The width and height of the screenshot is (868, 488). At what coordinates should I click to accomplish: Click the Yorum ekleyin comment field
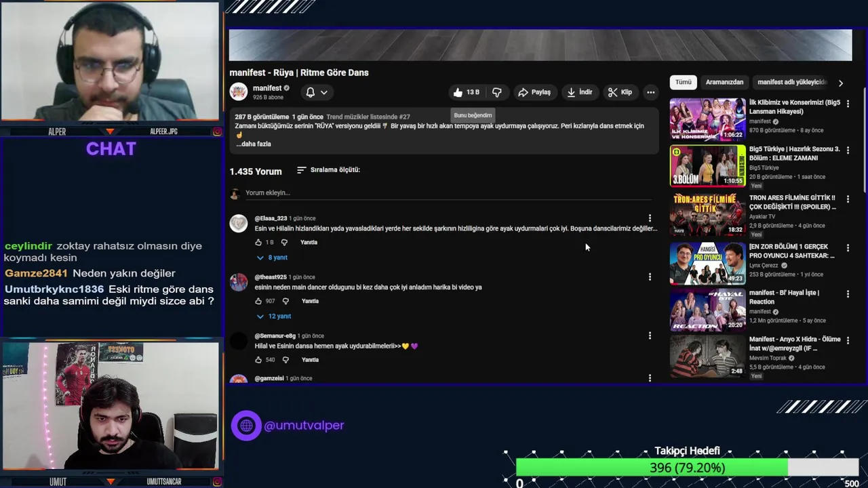click(448, 193)
